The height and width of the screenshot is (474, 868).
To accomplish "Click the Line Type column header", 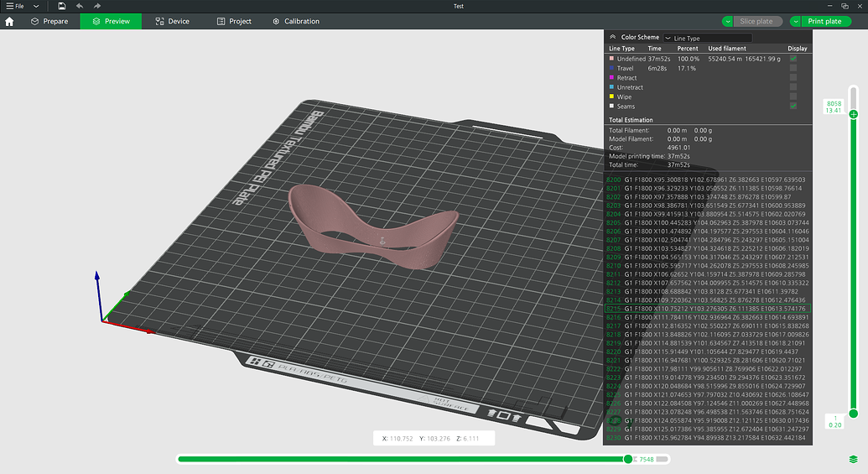I will click(x=621, y=49).
